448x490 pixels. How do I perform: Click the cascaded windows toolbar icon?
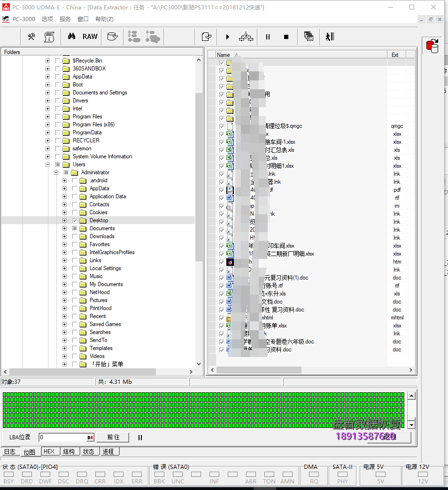tap(309, 37)
